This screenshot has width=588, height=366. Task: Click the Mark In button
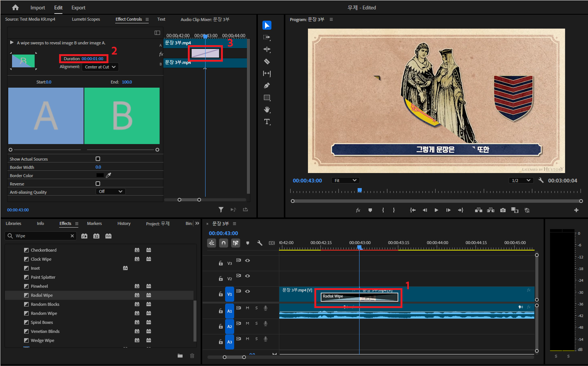[x=383, y=210]
